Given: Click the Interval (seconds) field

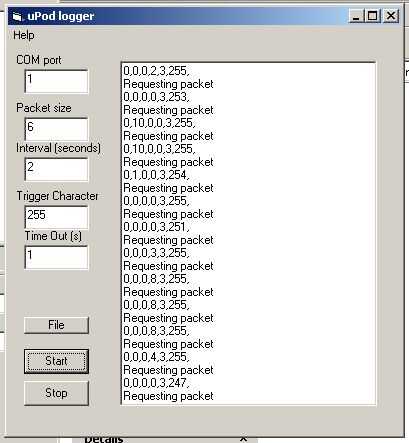Looking at the screenshot, I should [57, 169].
